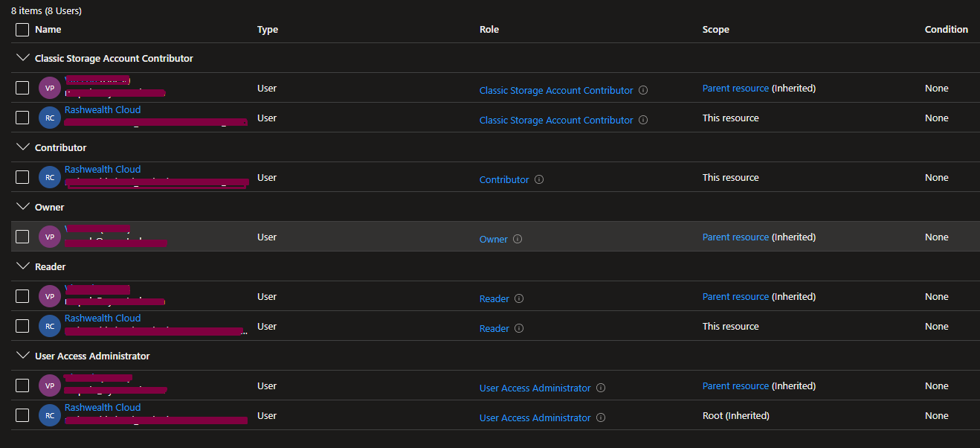Collapse the Classic Storage Account Contributor group

[22, 58]
